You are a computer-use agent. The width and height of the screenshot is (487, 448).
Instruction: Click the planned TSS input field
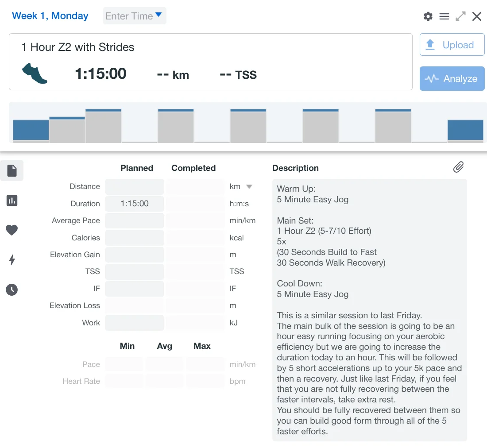click(135, 271)
